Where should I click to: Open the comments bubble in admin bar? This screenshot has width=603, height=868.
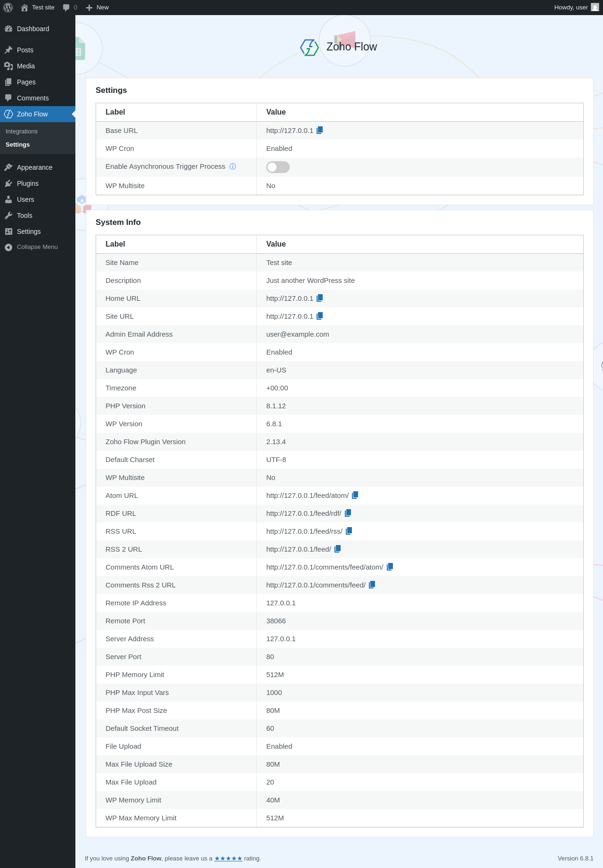tap(70, 8)
